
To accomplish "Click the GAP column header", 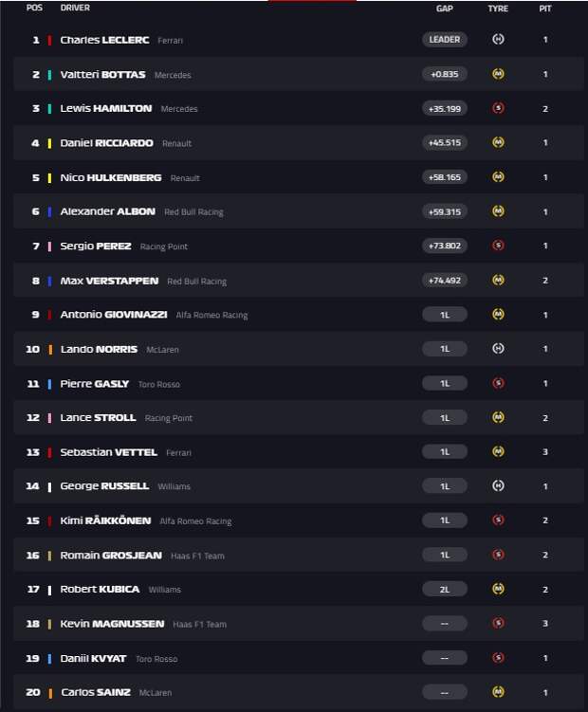I will pos(445,9).
